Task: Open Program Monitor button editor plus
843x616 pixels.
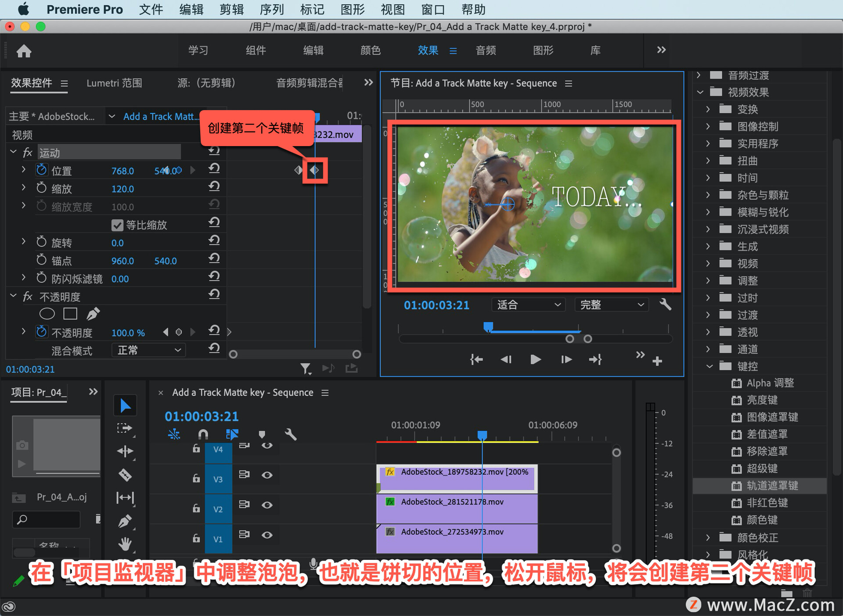Action: click(657, 361)
